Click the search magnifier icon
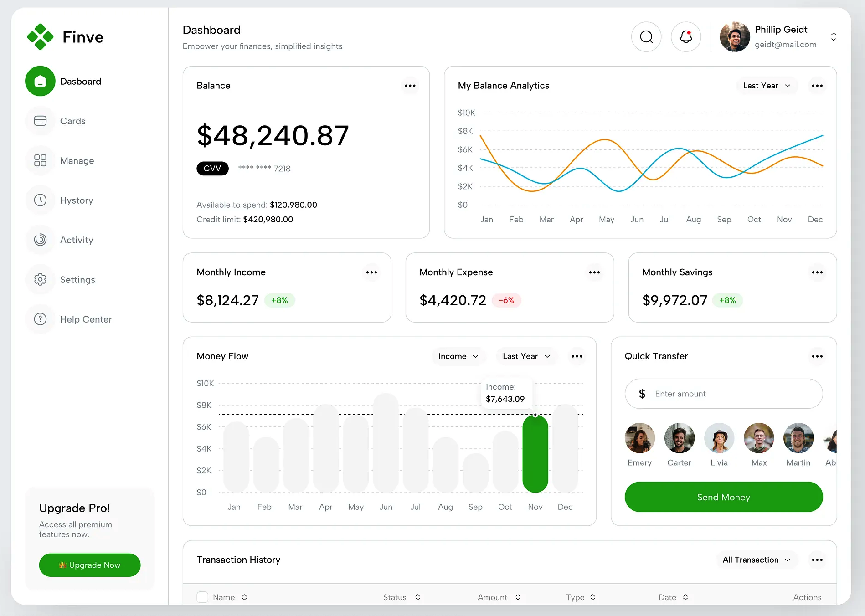This screenshot has height=616, width=865. point(646,37)
